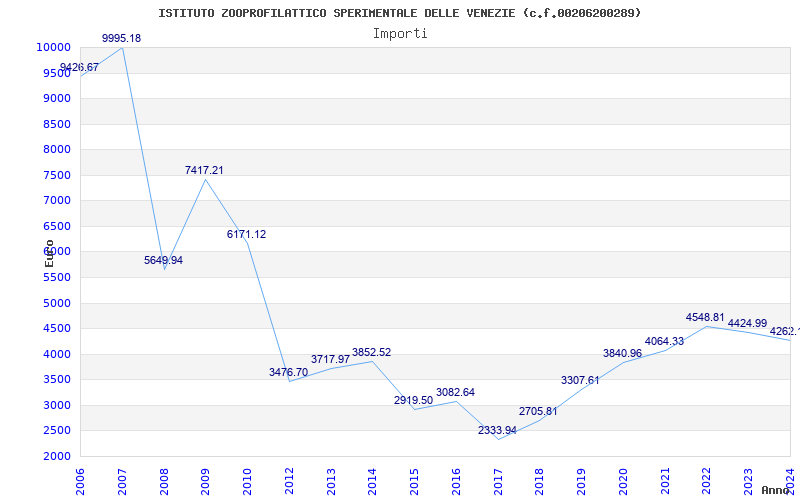Screen dimensions: 800x500
Task: Click x-axis year 2008
Action: [x=164, y=482]
